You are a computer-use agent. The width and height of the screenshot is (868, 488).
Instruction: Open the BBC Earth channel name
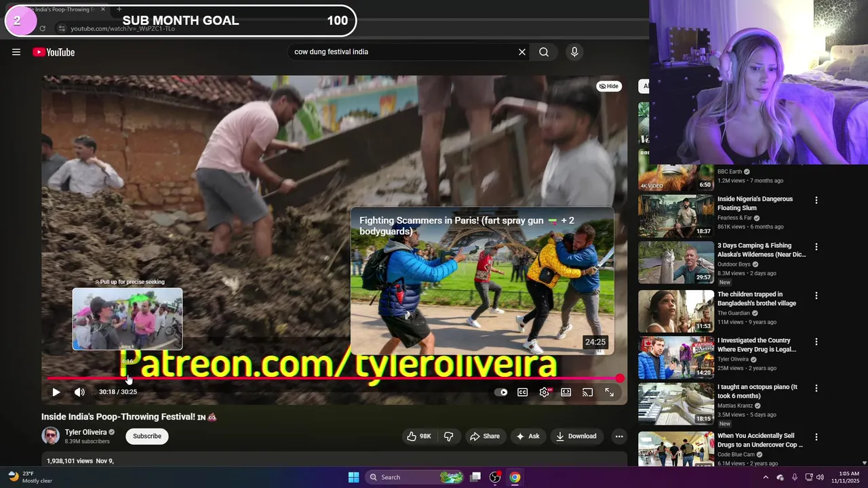tap(730, 171)
